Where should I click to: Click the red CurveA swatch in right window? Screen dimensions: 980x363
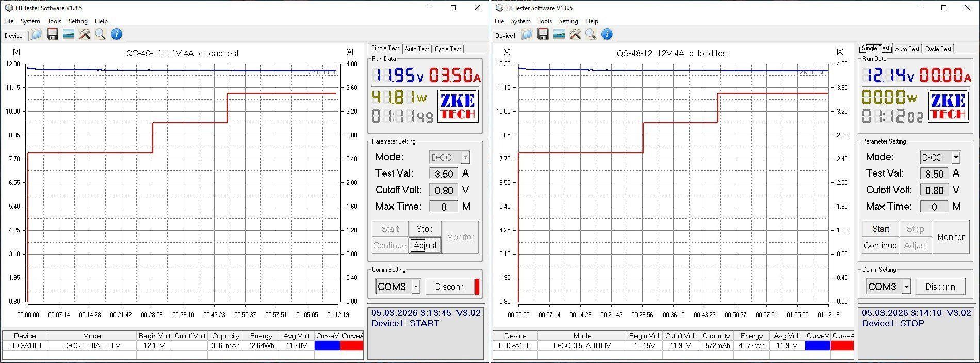[842, 345]
